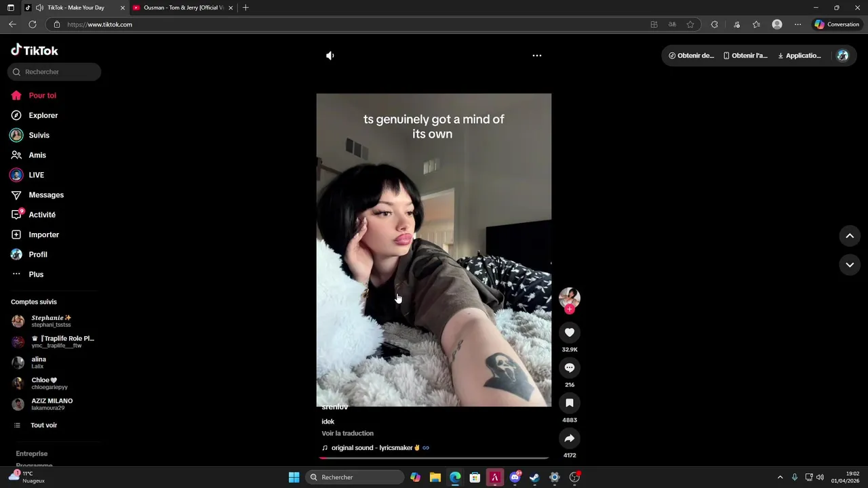Open the three-dot video options menu
Image resolution: width=868 pixels, height=488 pixels.
pos(537,56)
